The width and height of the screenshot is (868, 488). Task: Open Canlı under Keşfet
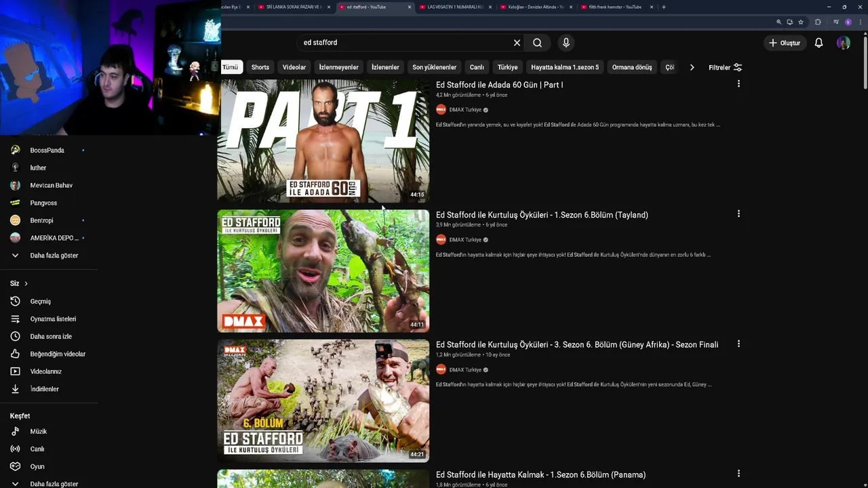coord(37,449)
